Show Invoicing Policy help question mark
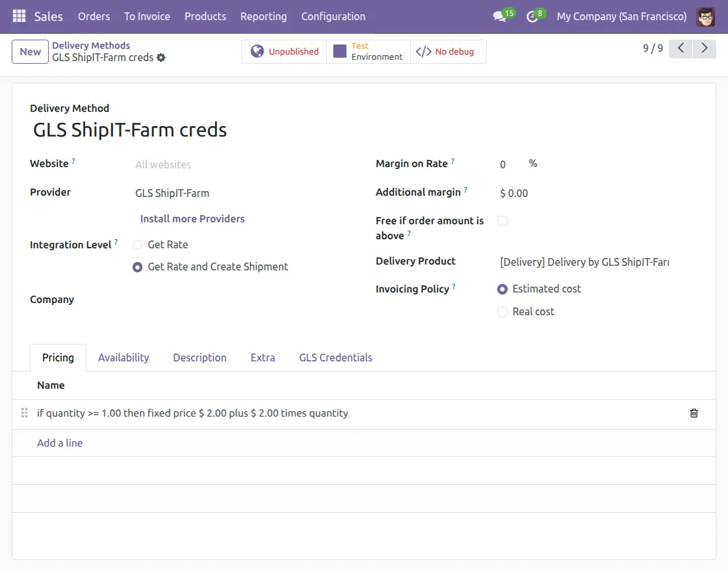Screen dimensions: 728x572 pos(454,287)
